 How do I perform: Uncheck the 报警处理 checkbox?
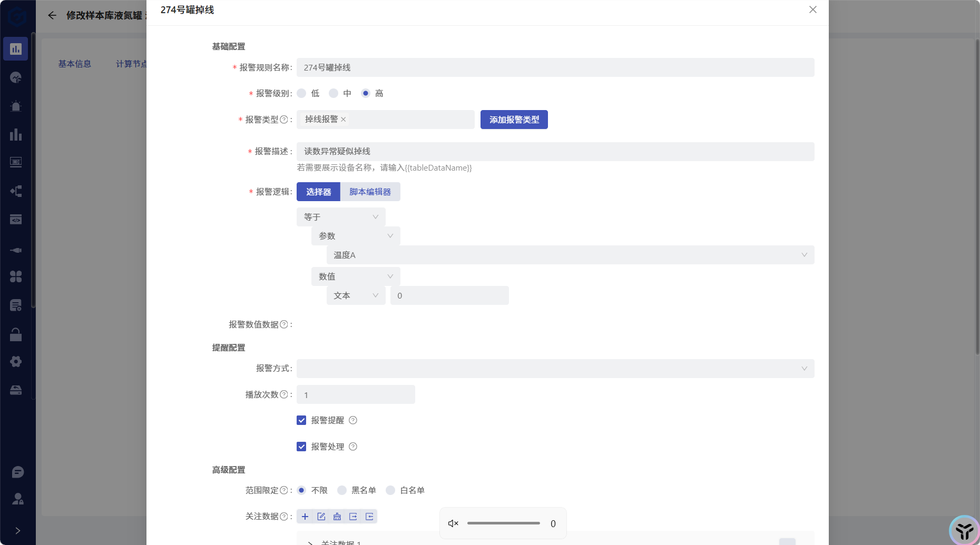[301, 446]
